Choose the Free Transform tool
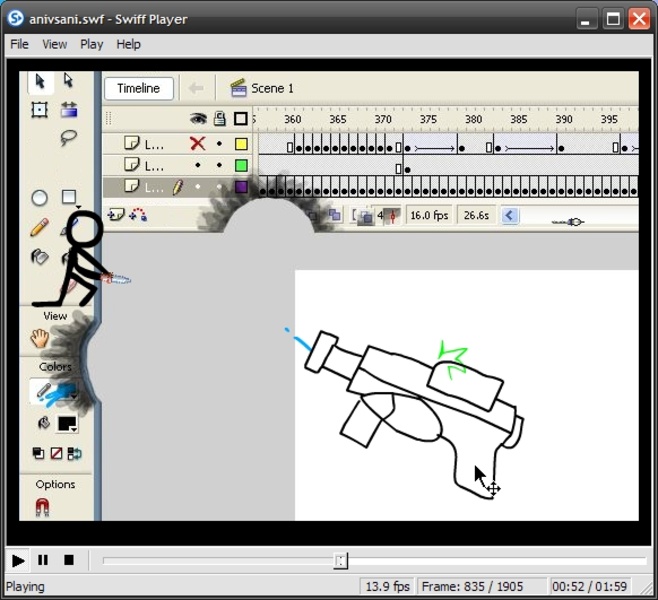Image resolution: width=658 pixels, height=600 pixels. (x=40, y=110)
